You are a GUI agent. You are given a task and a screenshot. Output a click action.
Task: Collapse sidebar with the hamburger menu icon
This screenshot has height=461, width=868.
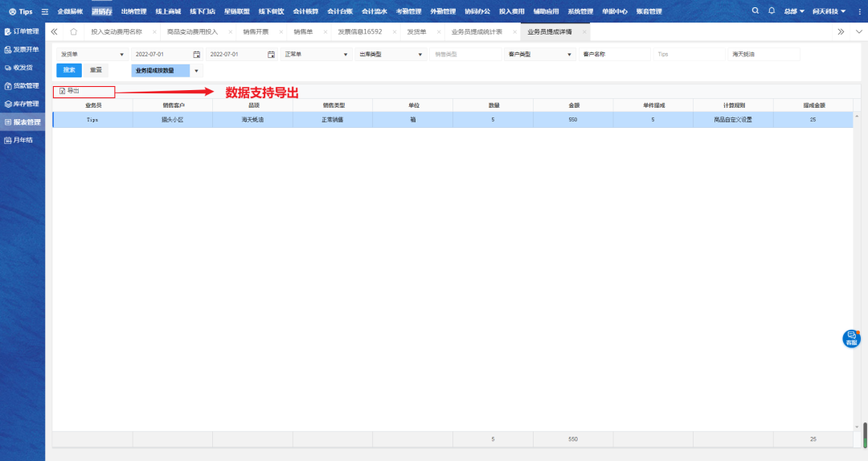point(45,12)
